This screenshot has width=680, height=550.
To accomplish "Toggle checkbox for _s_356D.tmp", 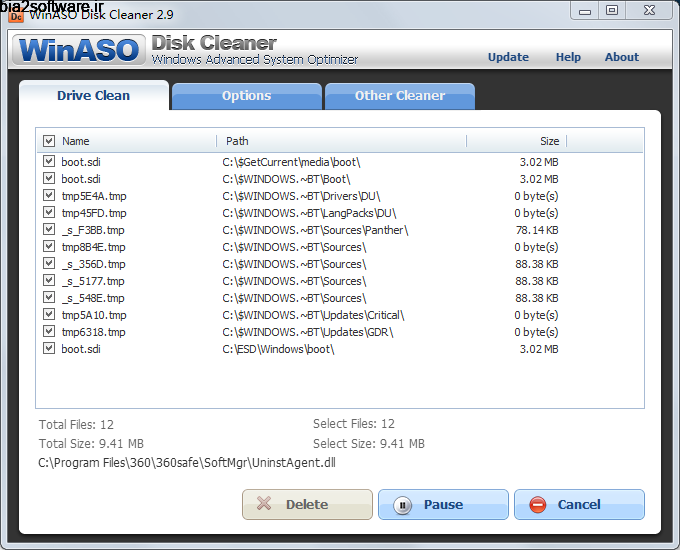I will coord(49,263).
